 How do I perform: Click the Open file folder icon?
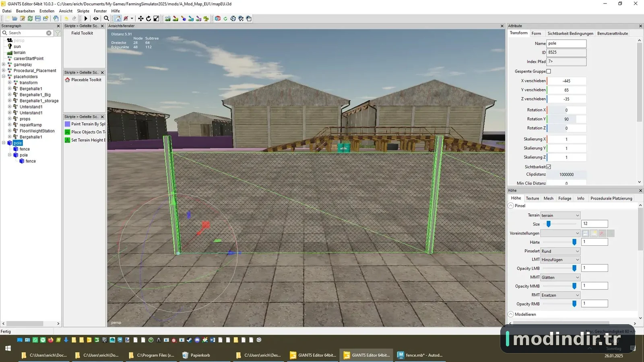[x=14, y=19]
